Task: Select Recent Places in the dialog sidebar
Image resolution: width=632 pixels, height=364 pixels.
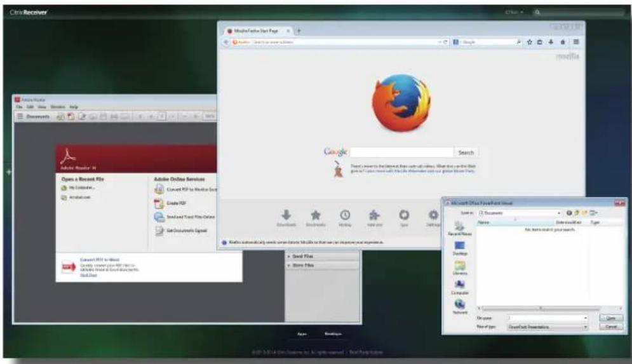Action: tap(459, 228)
